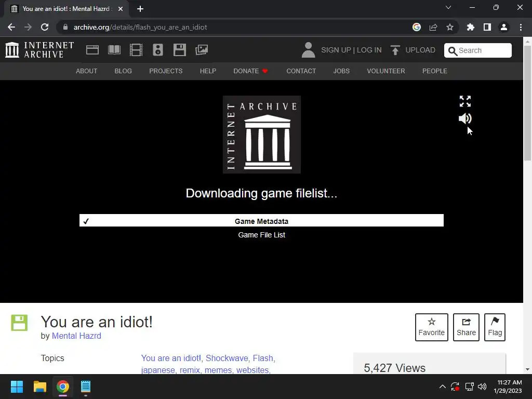Go back with the browser back arrow
The width and height of the screenshot is (532, 399).
click(11, 27)
